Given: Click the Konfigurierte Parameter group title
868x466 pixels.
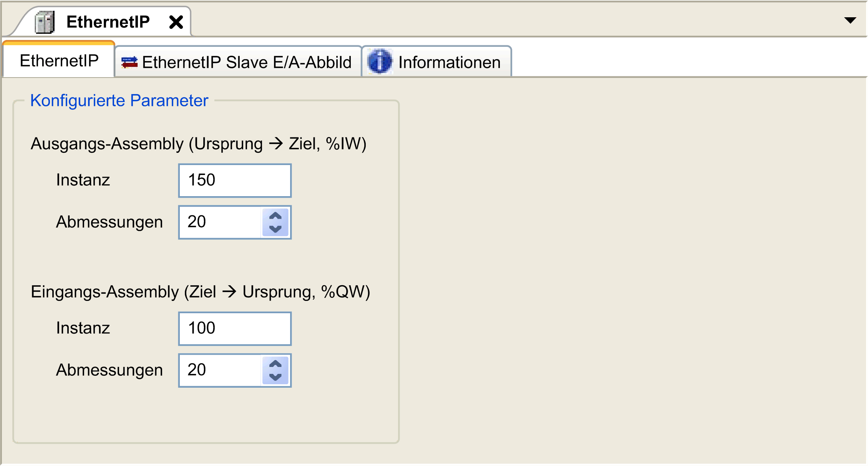Looking at the screenshot, I should click(119, 101).
